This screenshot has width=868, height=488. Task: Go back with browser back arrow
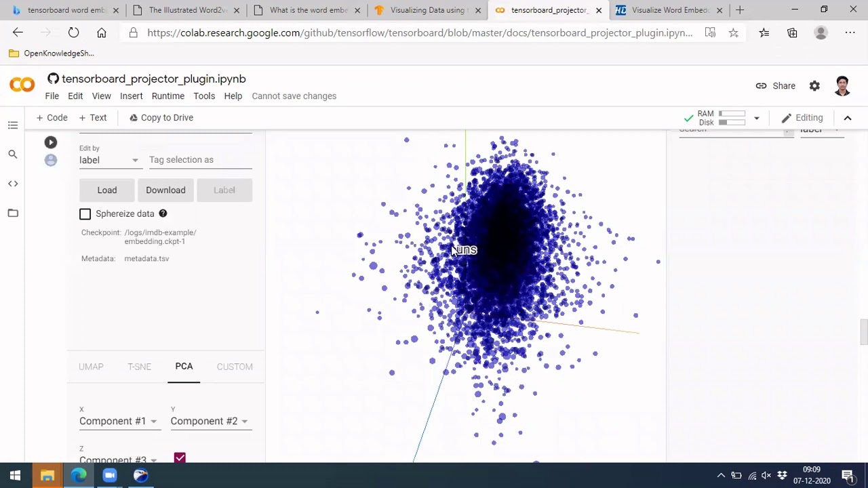click(x=18, y=33)
